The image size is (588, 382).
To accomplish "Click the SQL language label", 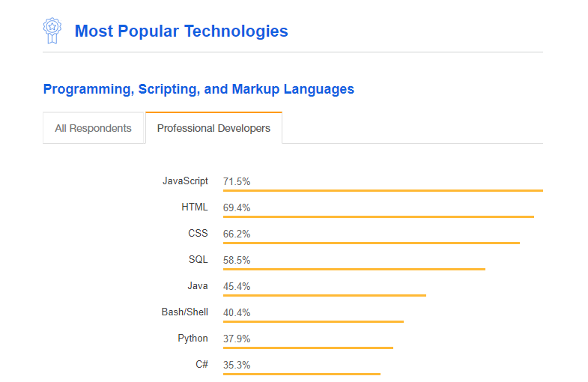I will [x=198, y=260].
